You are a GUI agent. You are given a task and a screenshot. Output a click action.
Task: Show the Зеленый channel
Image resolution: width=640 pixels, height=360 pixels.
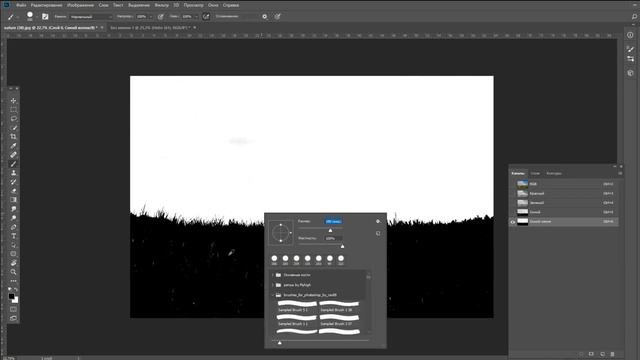513,203
